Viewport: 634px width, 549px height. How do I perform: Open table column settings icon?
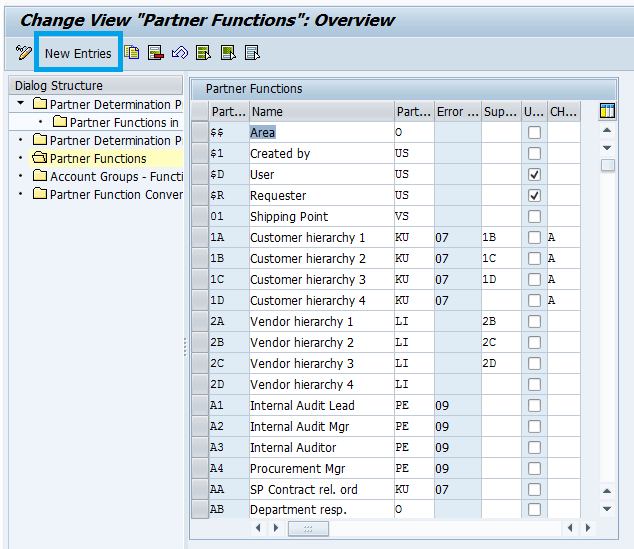pos(607,111)
